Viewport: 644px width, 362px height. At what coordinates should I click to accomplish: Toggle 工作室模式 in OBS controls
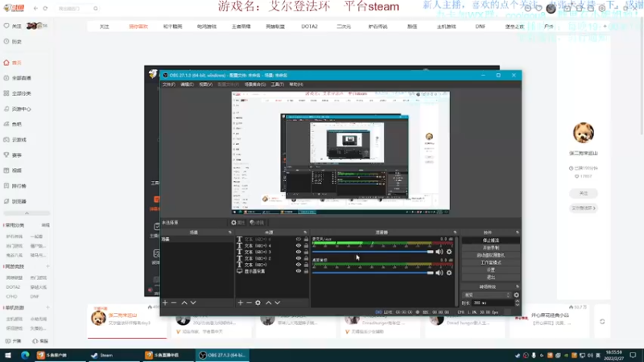[x=491, y=262]
